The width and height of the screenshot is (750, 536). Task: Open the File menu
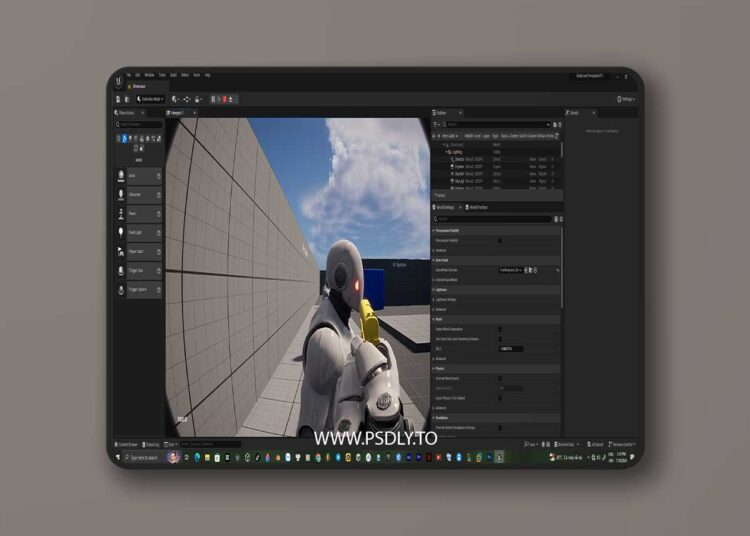tap(129, 75)
